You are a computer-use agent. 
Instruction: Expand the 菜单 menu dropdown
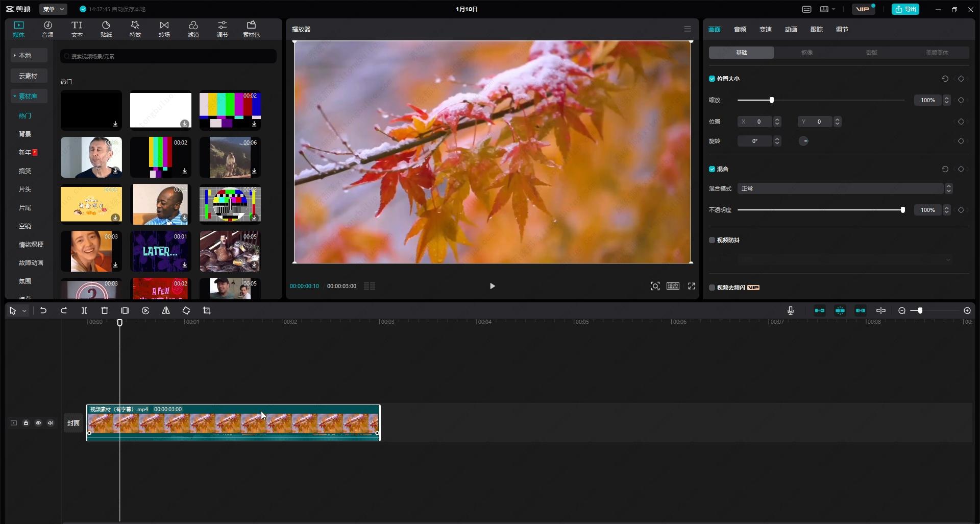pos(54,9)
